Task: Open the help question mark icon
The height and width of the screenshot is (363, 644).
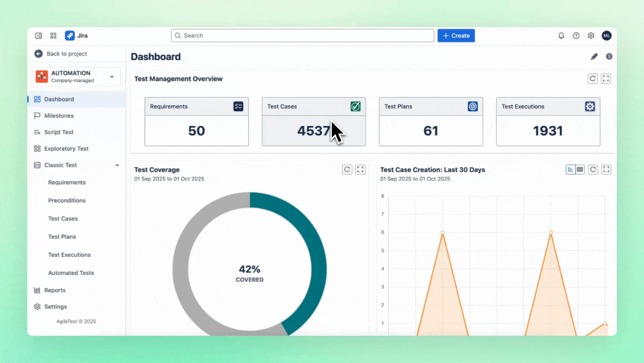Action: (576, 36)
